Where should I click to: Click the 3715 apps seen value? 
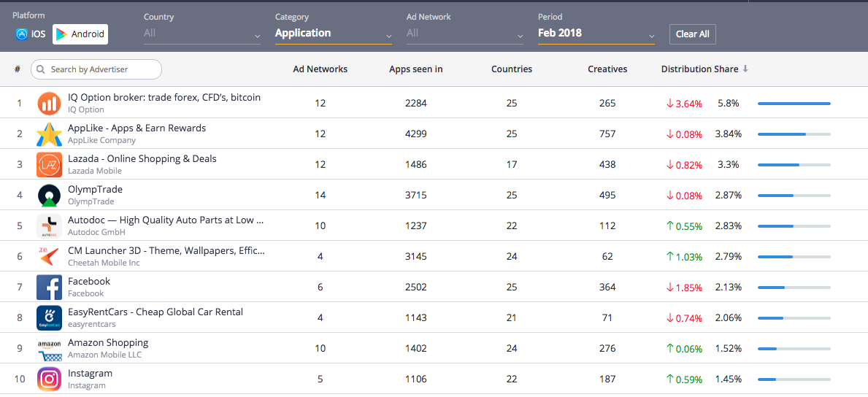tap(415, 196)
